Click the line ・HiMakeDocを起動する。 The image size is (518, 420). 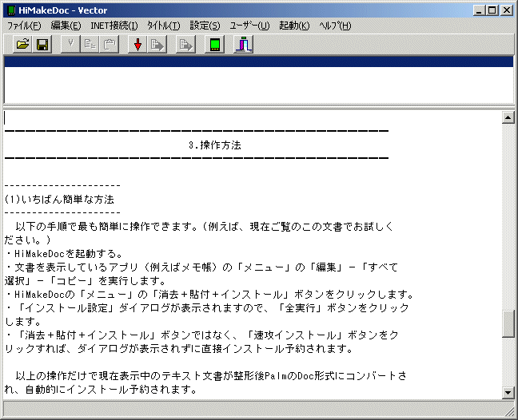coord(65,254)
